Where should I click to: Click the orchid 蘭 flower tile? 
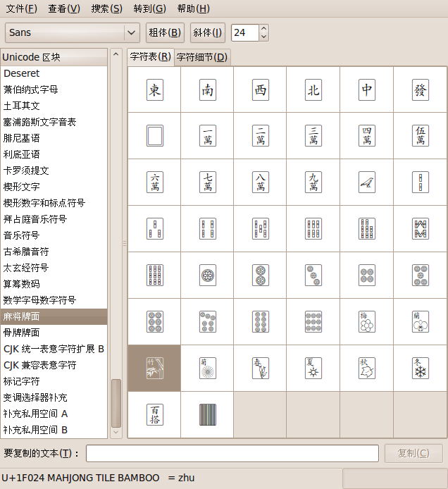point(421,322)
